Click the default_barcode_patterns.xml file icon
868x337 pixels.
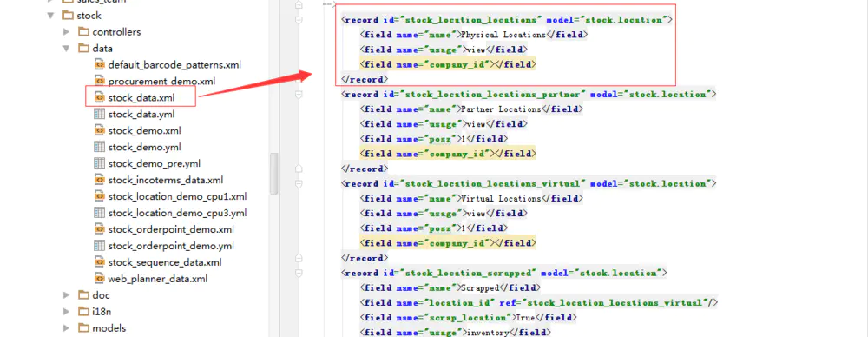(100, 65)
